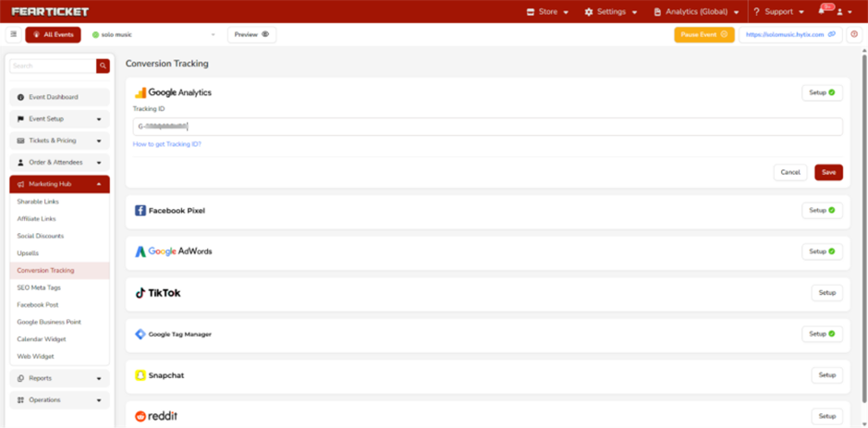Click Google Tag Manager Setup button
The width and height of the screenshot is (868, 428).
pos(822,335)
